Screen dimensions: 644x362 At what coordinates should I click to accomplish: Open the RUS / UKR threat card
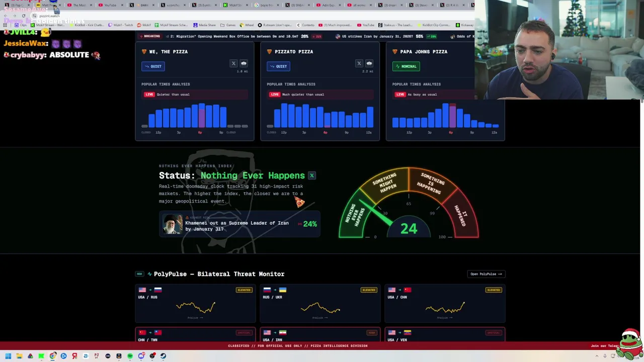pyautogui.click(x=320, y=303)
